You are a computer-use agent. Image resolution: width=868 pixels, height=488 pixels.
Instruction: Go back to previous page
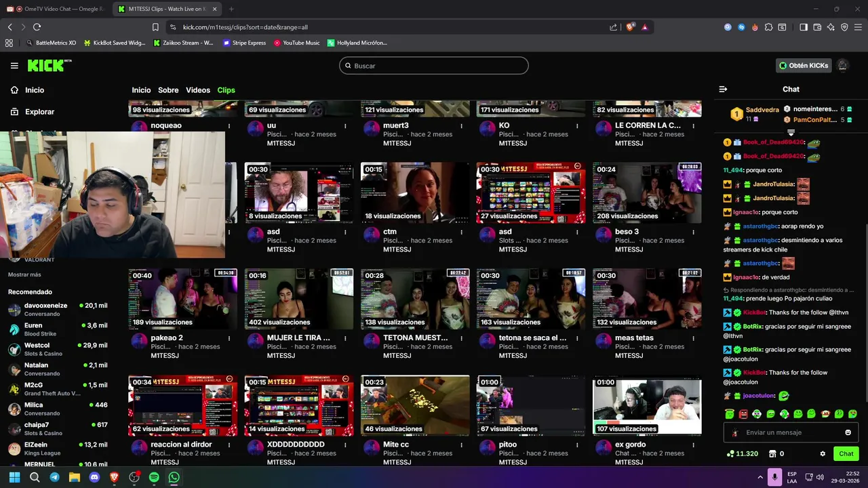[x=9, y=27]
